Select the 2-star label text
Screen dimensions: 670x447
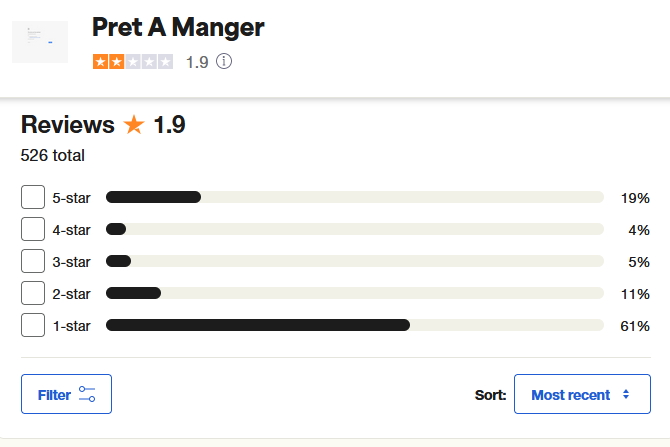71,294
